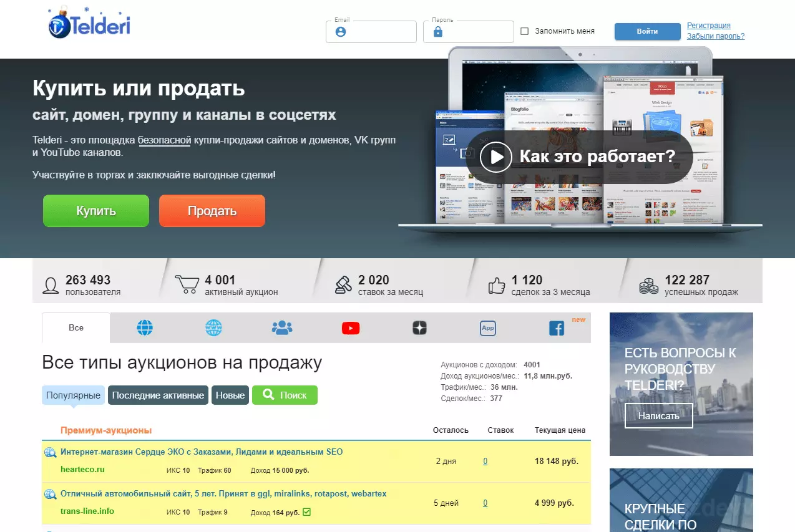Viewport: 795px width, 532px height.
Task: Open 'Отличный автомобильный сайт' auction title
Action: coord(223,493)
